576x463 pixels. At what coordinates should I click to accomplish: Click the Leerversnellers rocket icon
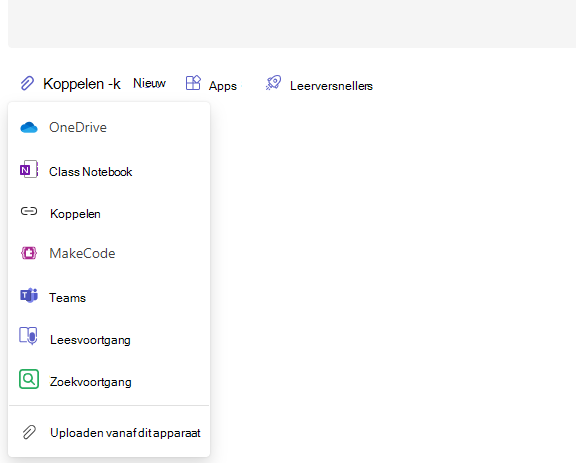(273, 83)
